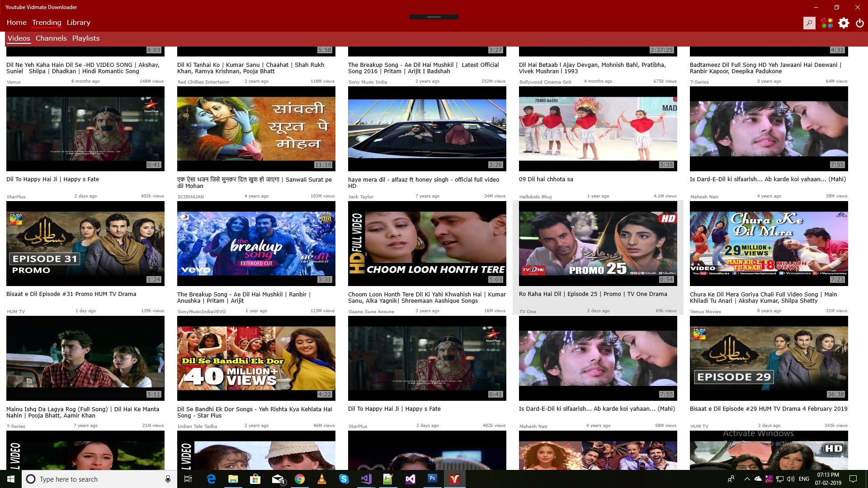Select the Channels sub-tab
The image size is (868, 488).
pos(51,38)
